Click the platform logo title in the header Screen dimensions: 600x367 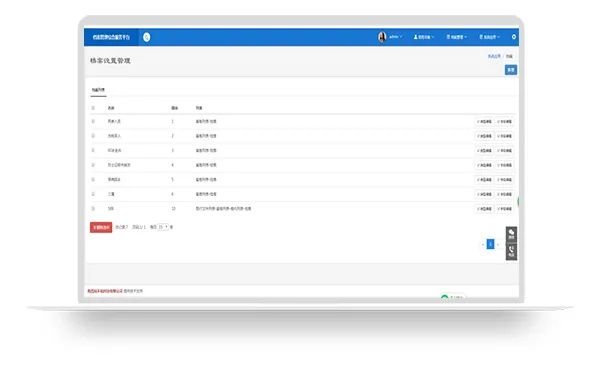111,37
